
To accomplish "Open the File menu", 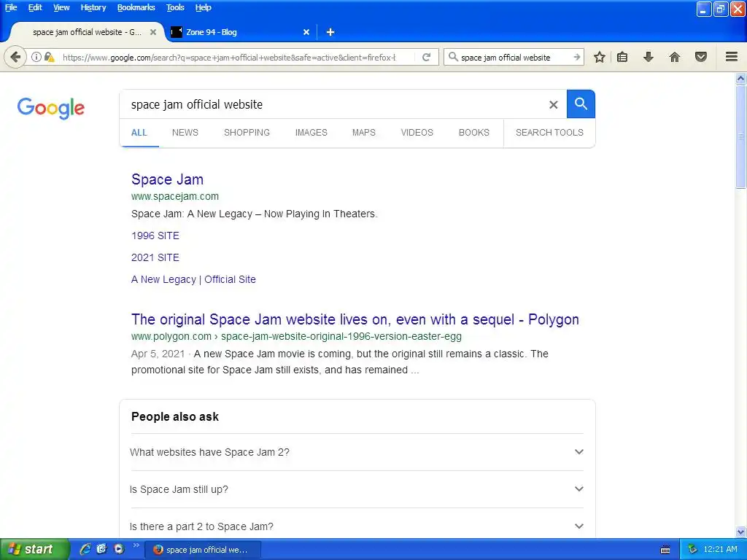I will click(10, 7).
